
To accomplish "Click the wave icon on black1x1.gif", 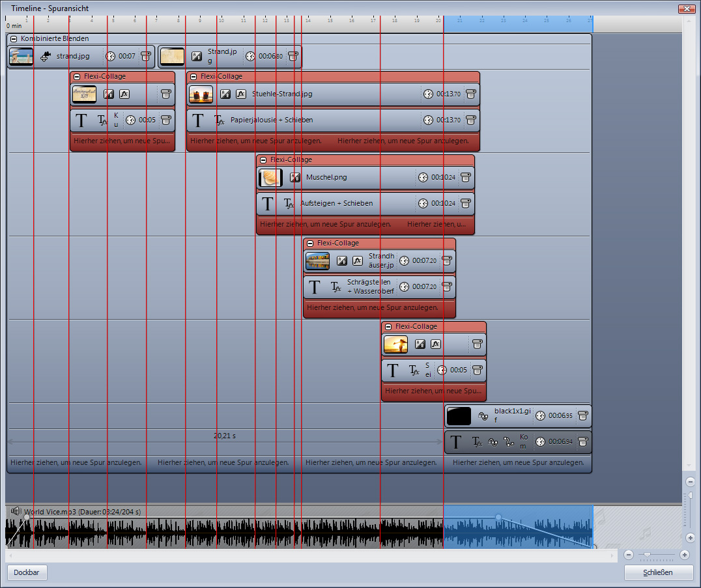I will (483, 415).
